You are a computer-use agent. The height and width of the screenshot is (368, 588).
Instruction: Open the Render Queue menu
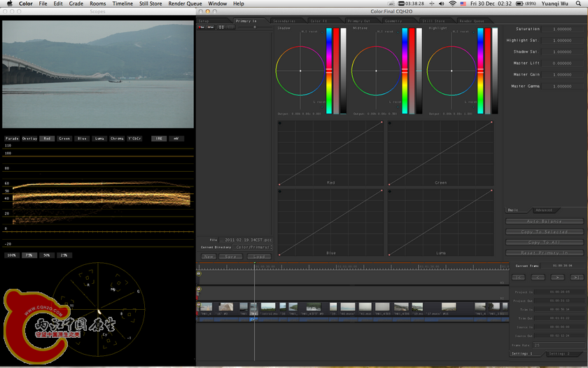tap(185, 4)
